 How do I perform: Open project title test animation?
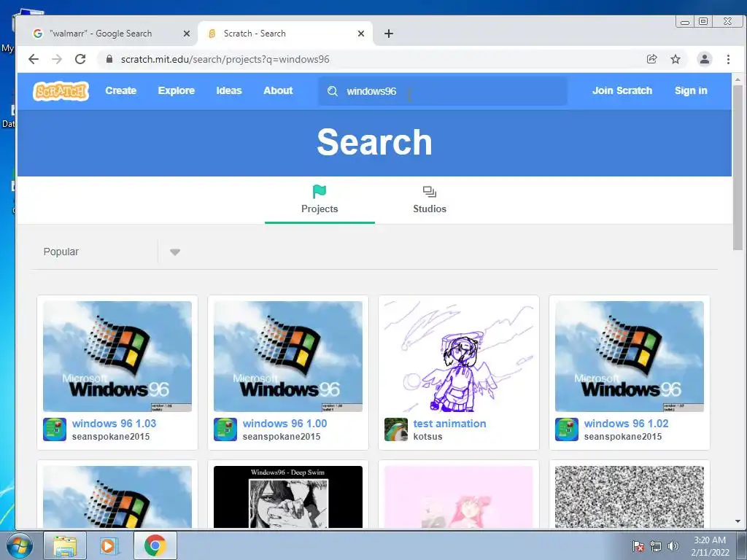pyautogui.click(x=449, y=424)
